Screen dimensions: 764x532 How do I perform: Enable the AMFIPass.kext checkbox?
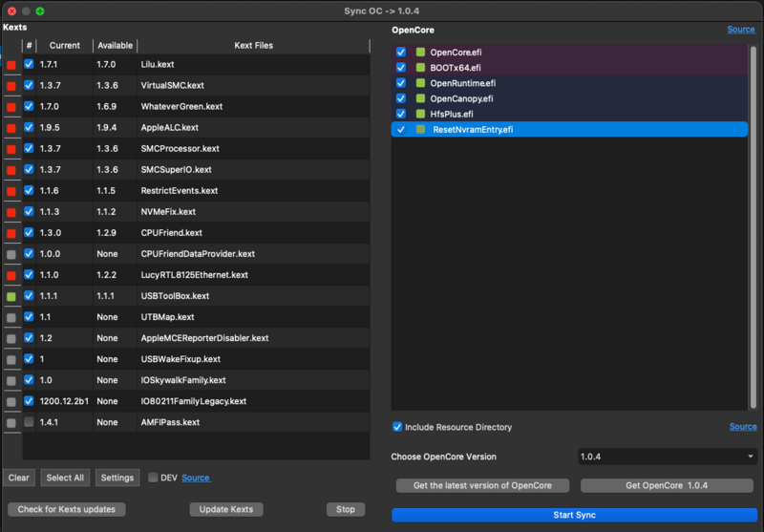pos(29,422)
